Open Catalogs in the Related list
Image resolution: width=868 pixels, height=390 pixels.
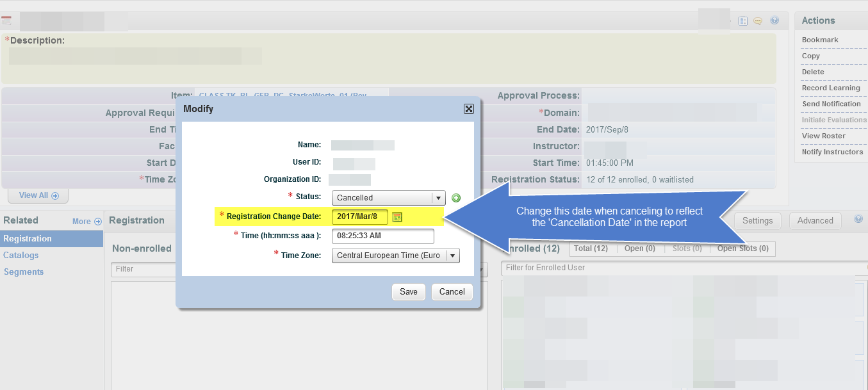(21, 256)
